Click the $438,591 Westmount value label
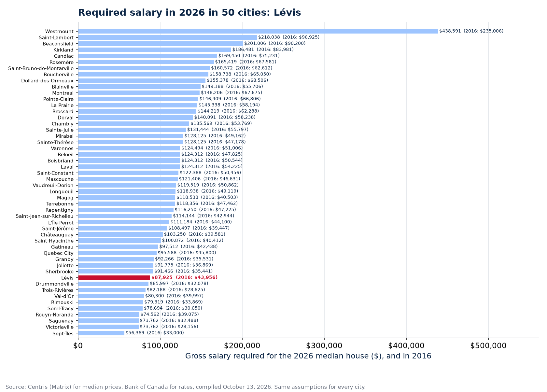 point(471,31)
